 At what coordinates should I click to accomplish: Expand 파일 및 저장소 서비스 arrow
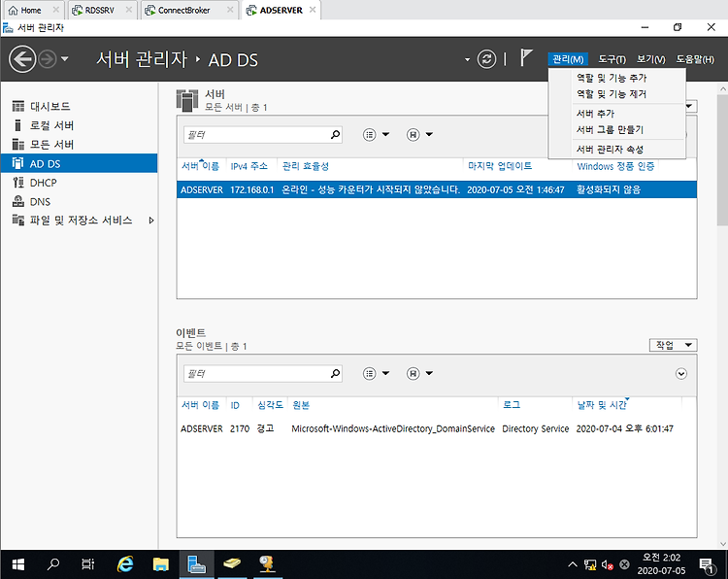(x=150, y=221)
